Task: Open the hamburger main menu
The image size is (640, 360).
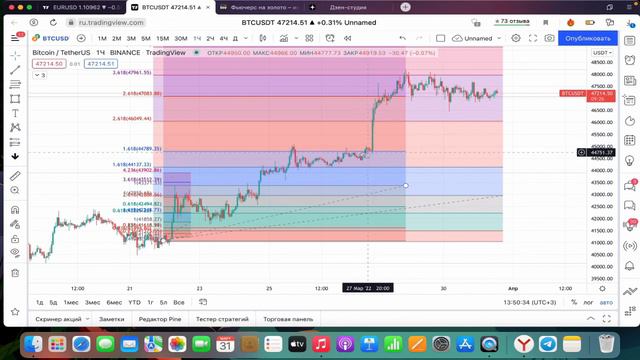Action: click(15, 38)
